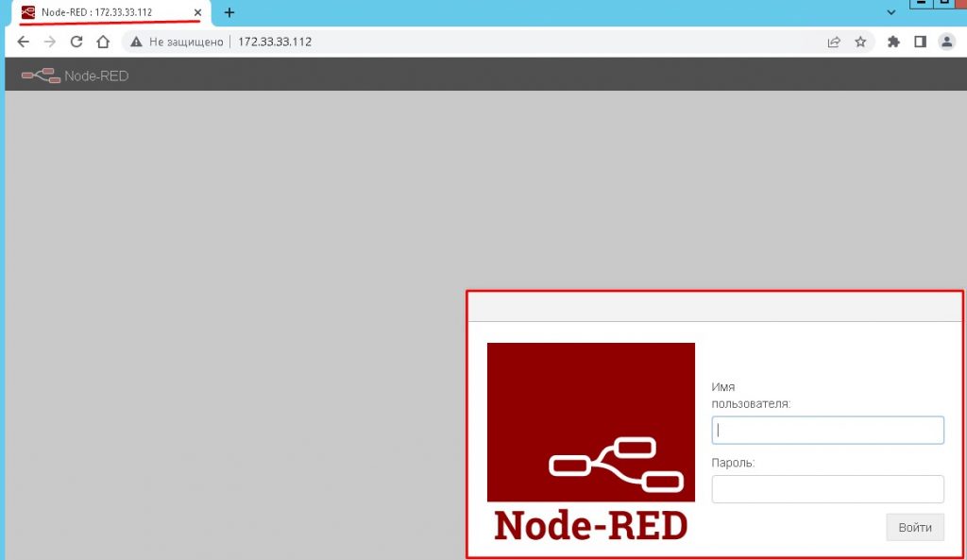This screenshot has width=967, height=560.
Task: Click the forward navigation arrow
Action: pos(50,42)
